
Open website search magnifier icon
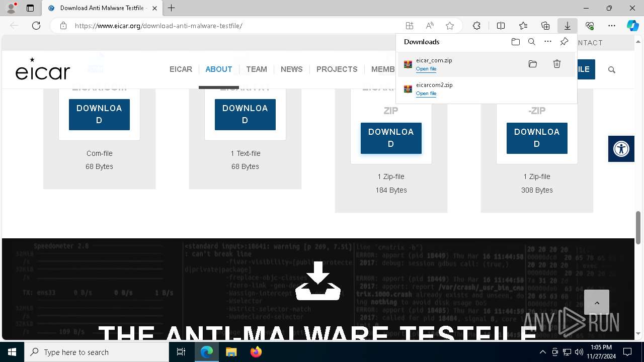coord(612,70)
